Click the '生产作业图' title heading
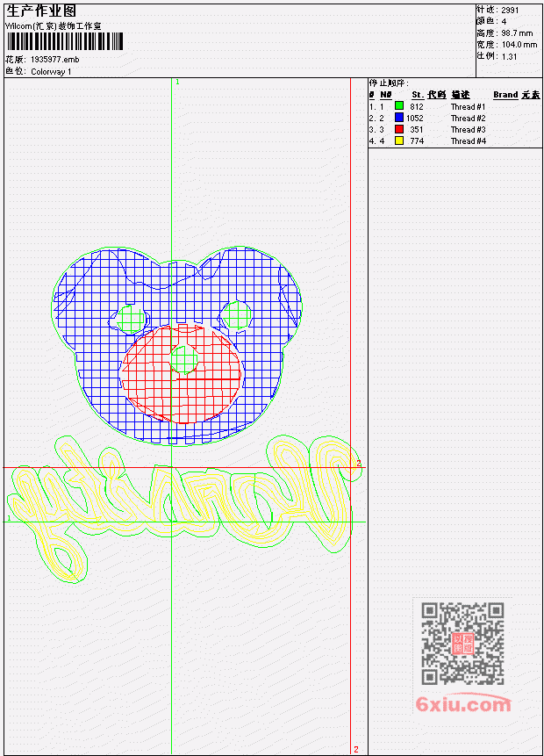Viewport: 544px width, 756px height. [x=41, y=11]
